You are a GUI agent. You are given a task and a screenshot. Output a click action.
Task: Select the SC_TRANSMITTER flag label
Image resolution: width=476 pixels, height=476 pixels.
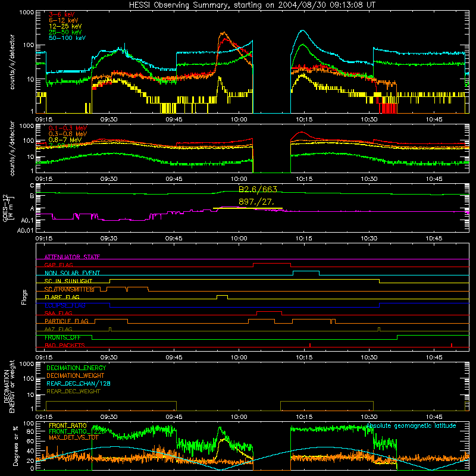pyautogui.click(x=69, y=289)
